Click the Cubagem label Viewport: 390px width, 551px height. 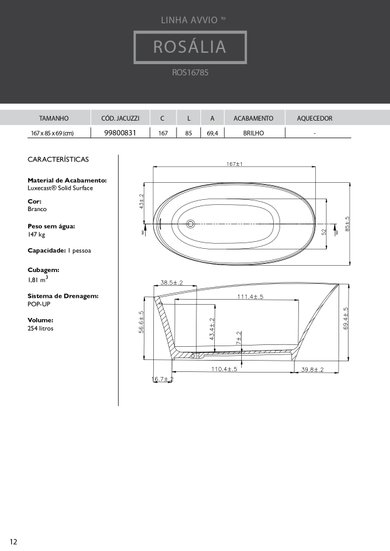[43, 270]
